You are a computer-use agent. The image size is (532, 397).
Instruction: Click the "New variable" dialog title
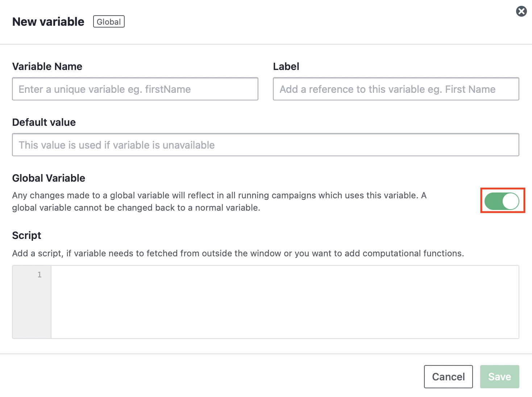(48, 22)
